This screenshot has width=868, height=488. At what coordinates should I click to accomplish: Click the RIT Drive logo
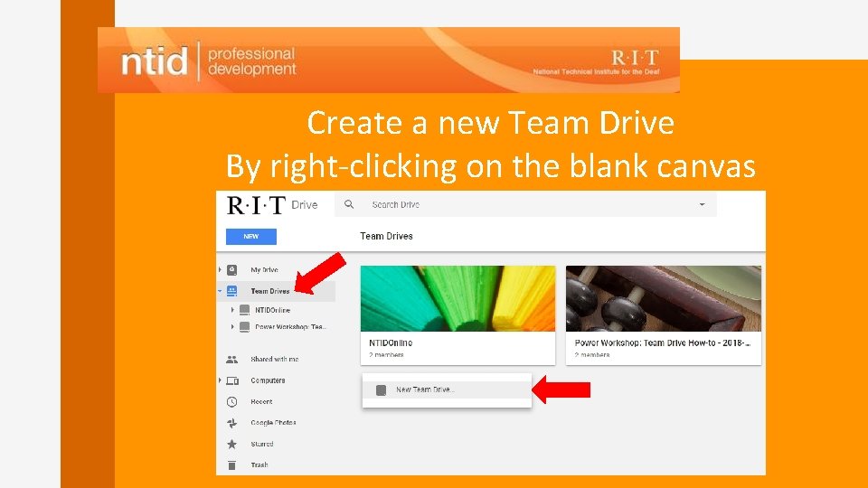coord(272,205)
